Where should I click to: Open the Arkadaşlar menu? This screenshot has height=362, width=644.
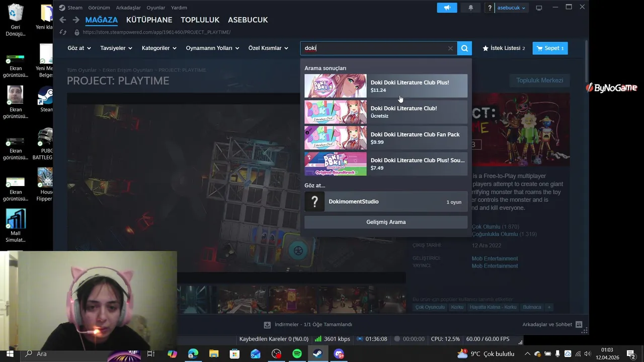tap(128, 8)
